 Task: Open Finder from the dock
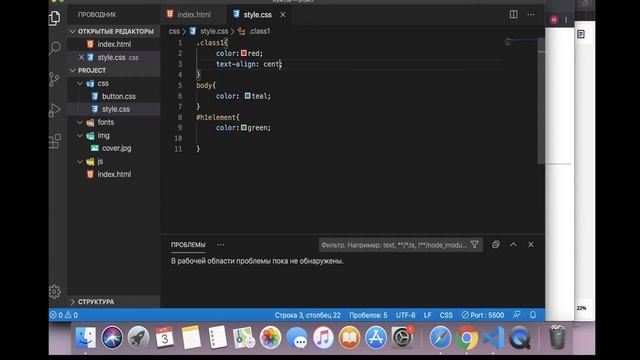coord(85,338)
